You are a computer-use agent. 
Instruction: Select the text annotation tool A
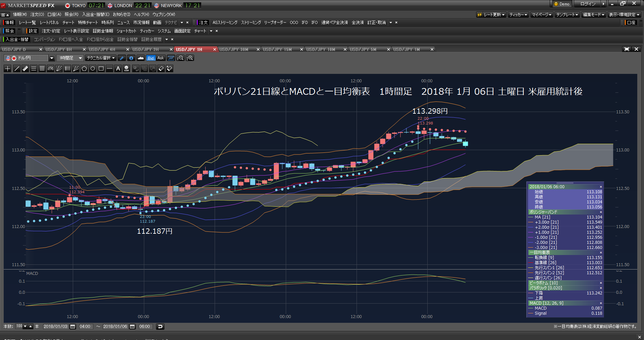118,69
